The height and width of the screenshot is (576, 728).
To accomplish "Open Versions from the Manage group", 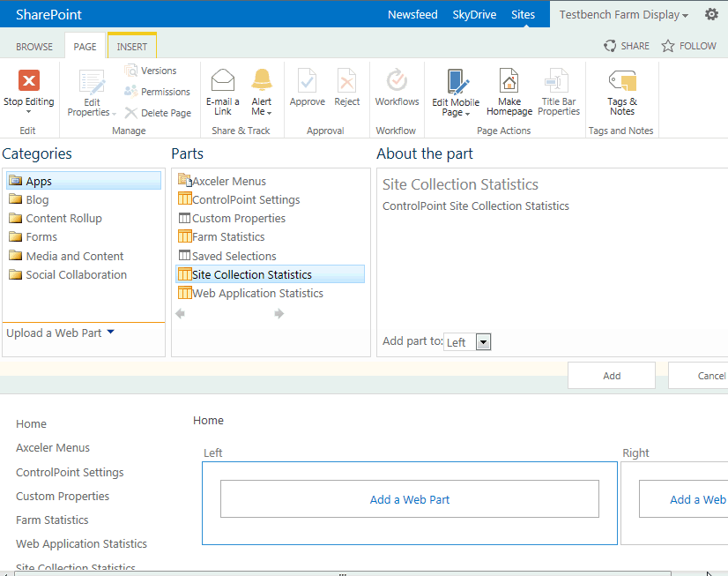I will click(158, 71).
